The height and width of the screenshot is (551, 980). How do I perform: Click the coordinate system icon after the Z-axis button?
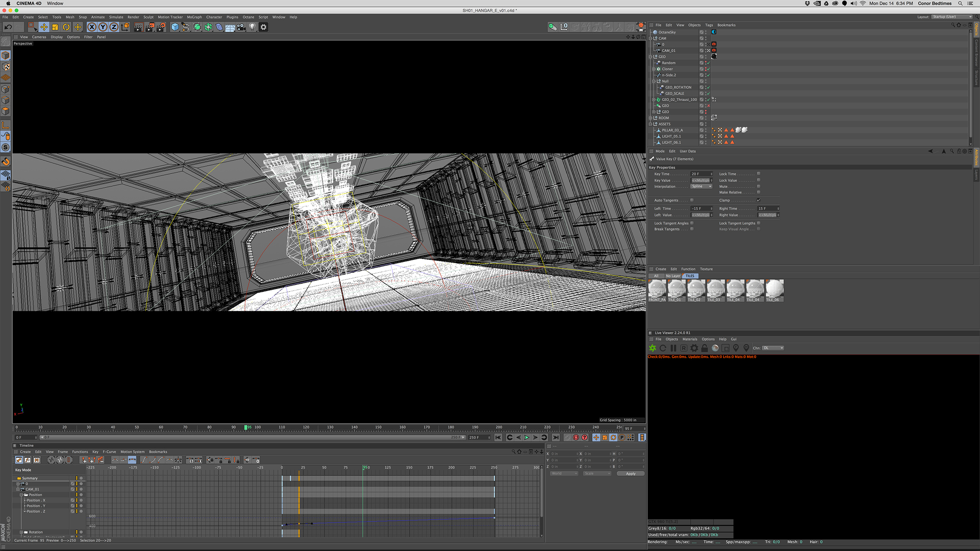click(x=125, y=27)
